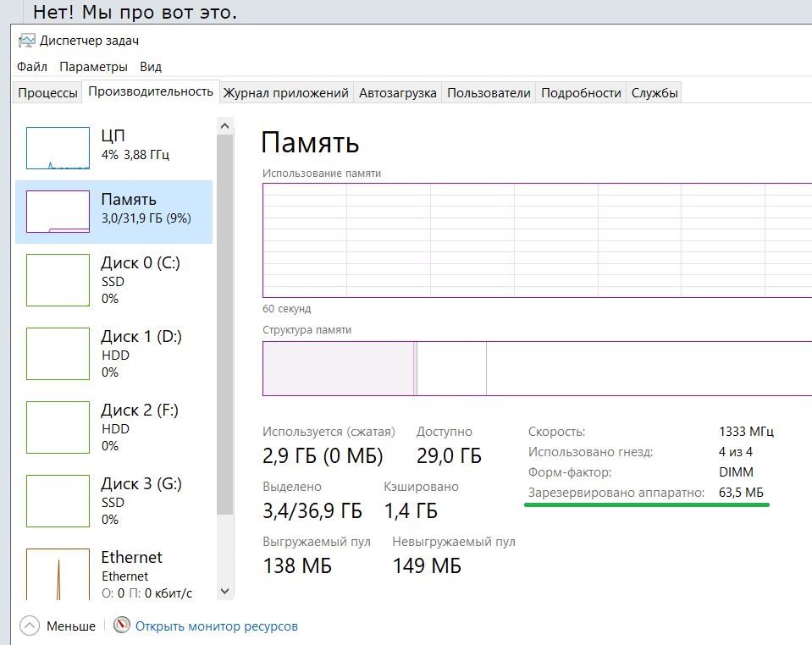Click the Открыть монитор ресурсов link
Viewport: 812px width, 645px height.
(217, 626)
